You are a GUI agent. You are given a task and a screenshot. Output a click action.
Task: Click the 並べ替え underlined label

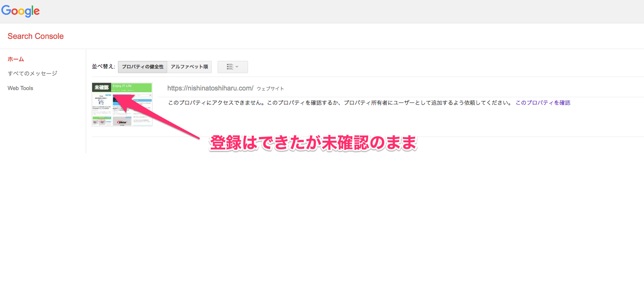101,67
